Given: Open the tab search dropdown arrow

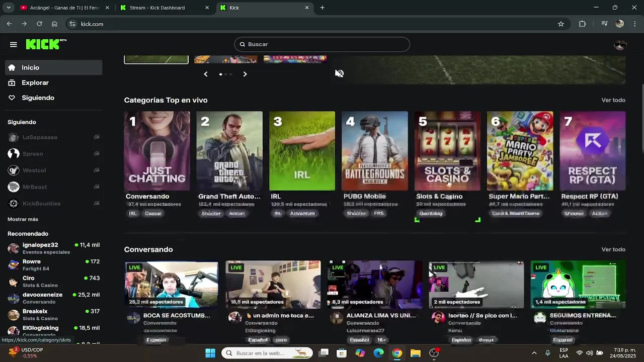Looking at the screenshot, I should tap(8, 8).
